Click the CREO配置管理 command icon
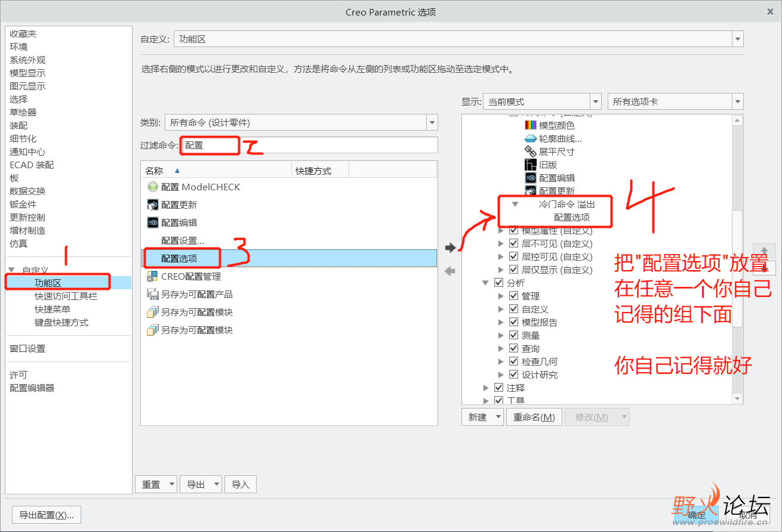782x532 pixels. [152, 276]
